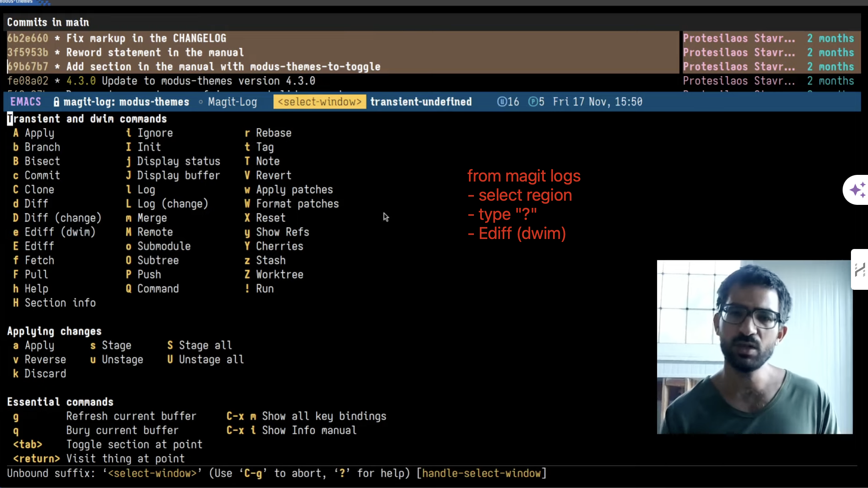This screenshot has height=488, width=868.
Task: Click the circled P 5 indicator
Action: (536, 102)
